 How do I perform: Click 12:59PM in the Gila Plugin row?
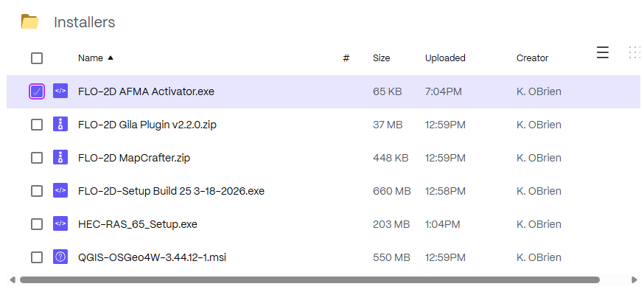[x=445, y=125]
